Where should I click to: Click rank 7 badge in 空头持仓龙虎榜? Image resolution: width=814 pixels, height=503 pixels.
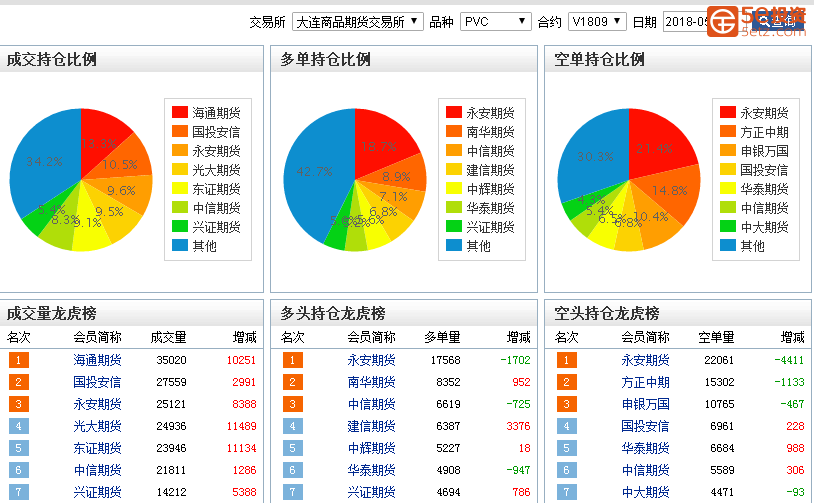click(x=567, y=492)
